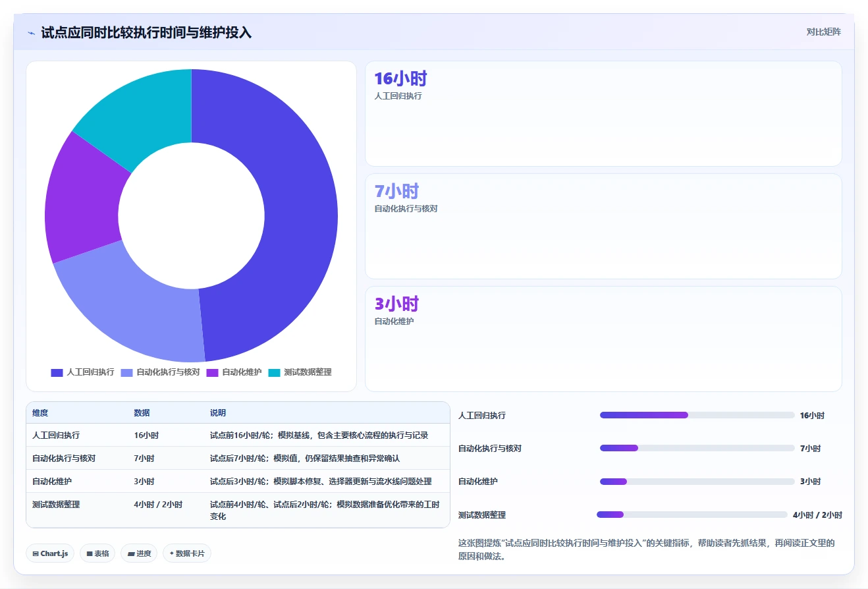Viewport: 868px width, 589px height.
Task: Click the 对比矩阵 label in the header
Action: [x=823, y=32]
